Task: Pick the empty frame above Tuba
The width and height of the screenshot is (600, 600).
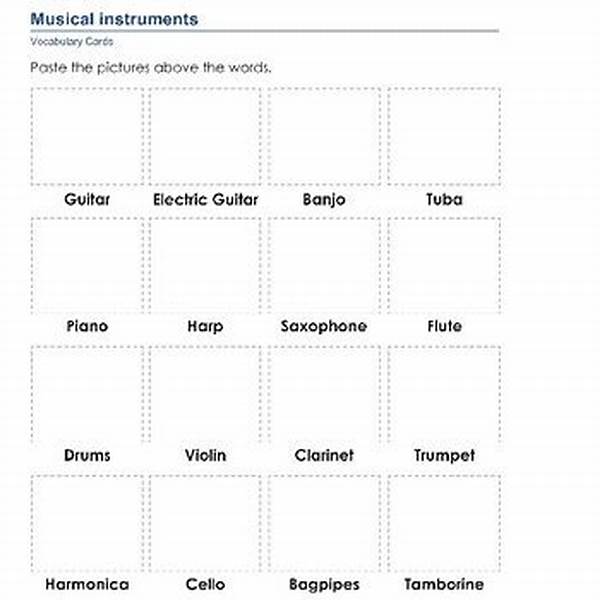Action: click(x=444, y=137)
